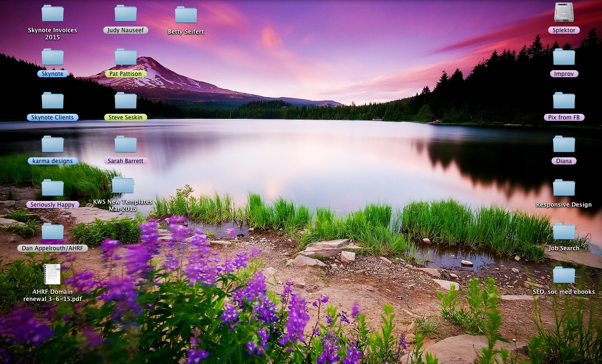Click the Pat Pattison folder
This screenshot has height=364, width=602.
tap(125, 57)
